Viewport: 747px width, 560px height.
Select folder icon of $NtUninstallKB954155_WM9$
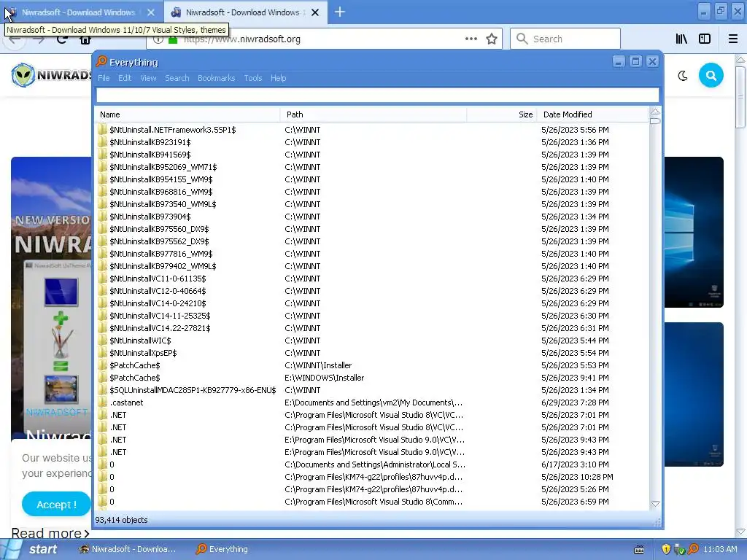click(102, 179)
